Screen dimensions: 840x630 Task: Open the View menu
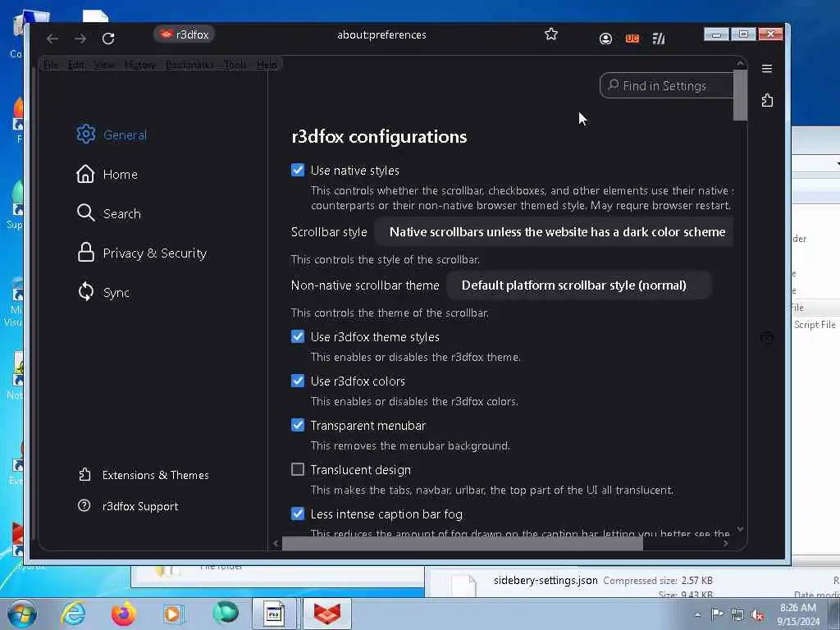coord(104,65)
